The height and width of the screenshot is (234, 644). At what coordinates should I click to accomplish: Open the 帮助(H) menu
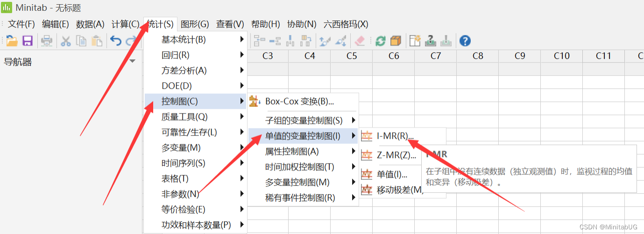click(x=266, y=24)
